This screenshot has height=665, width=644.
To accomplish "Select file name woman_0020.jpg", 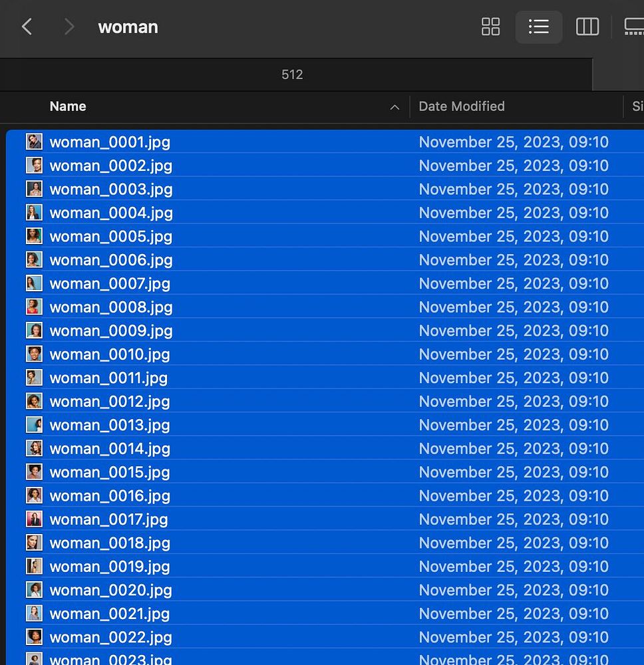I will point(110,591).
